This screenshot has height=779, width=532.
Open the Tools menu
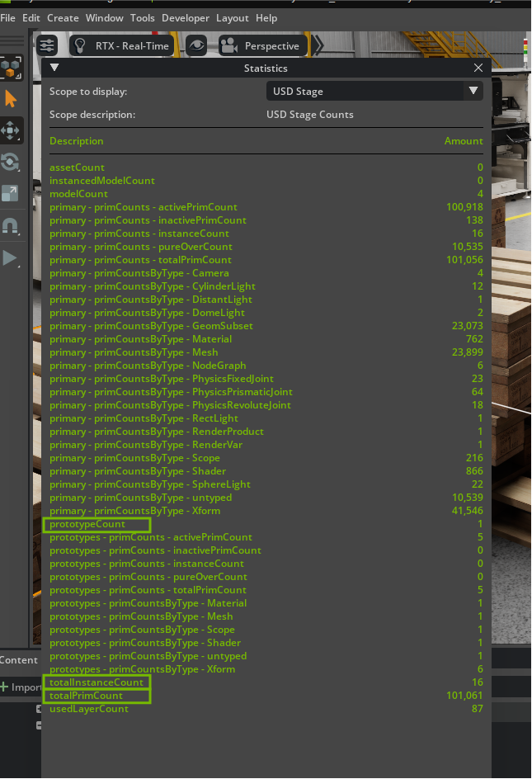point(143,18)
